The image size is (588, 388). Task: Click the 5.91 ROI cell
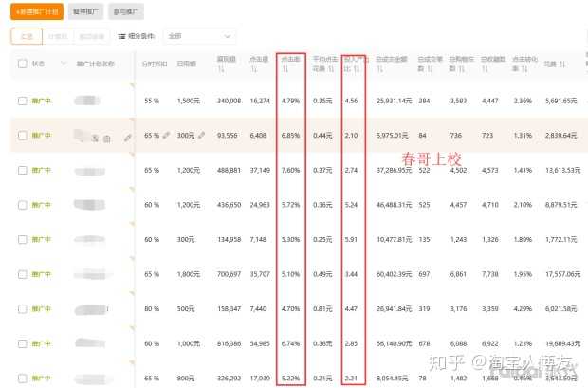[351, 239]
